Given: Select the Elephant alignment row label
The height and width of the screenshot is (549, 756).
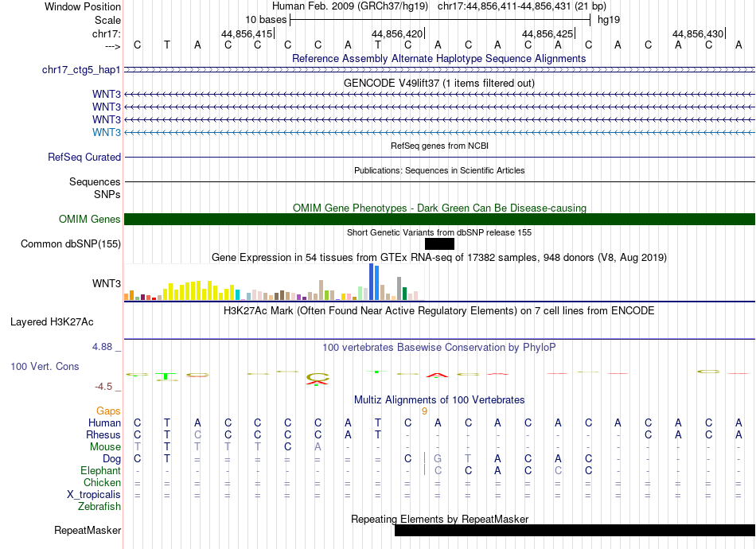Looking at the screenshot, I should (101, 470).
